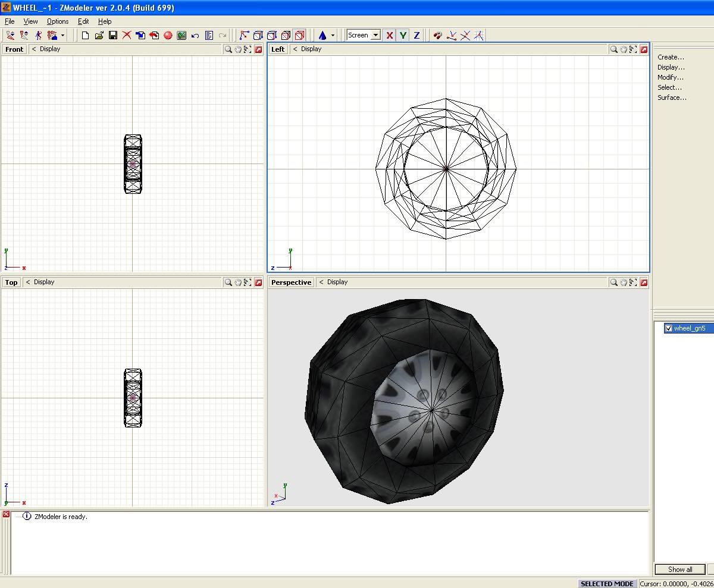The image size is (714, 588).
Task: Toggle the X axis lock button
Action: tap(390, 36)
